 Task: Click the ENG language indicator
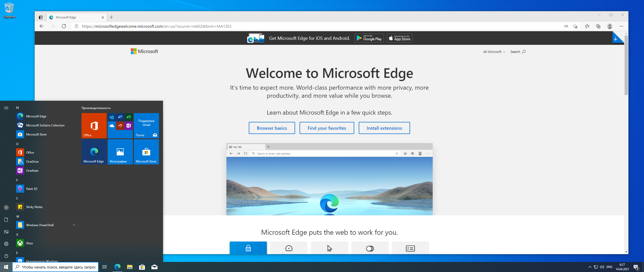coord(609,267)
